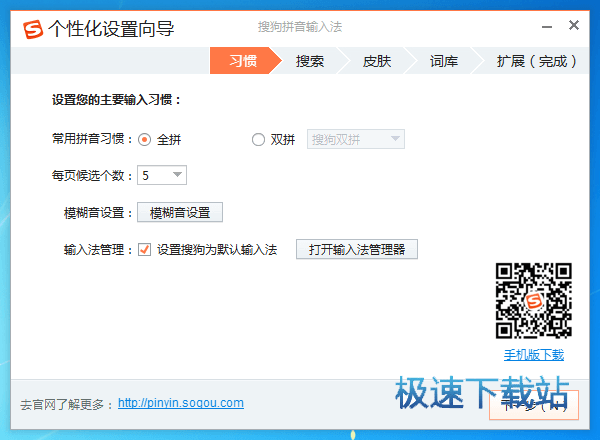Switch to the 皮肤 step tab

[x=377, y=61]
